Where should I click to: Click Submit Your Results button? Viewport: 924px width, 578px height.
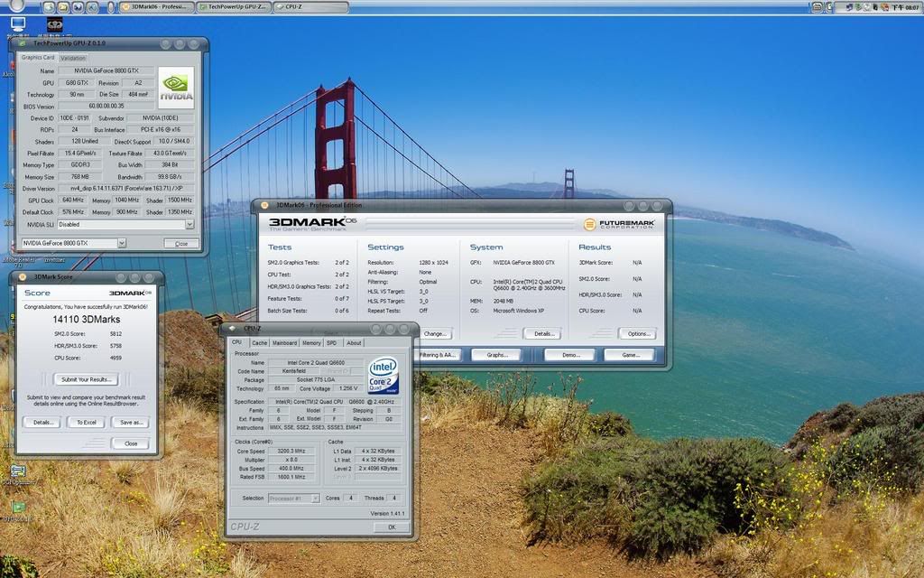(x=86, y=379)
